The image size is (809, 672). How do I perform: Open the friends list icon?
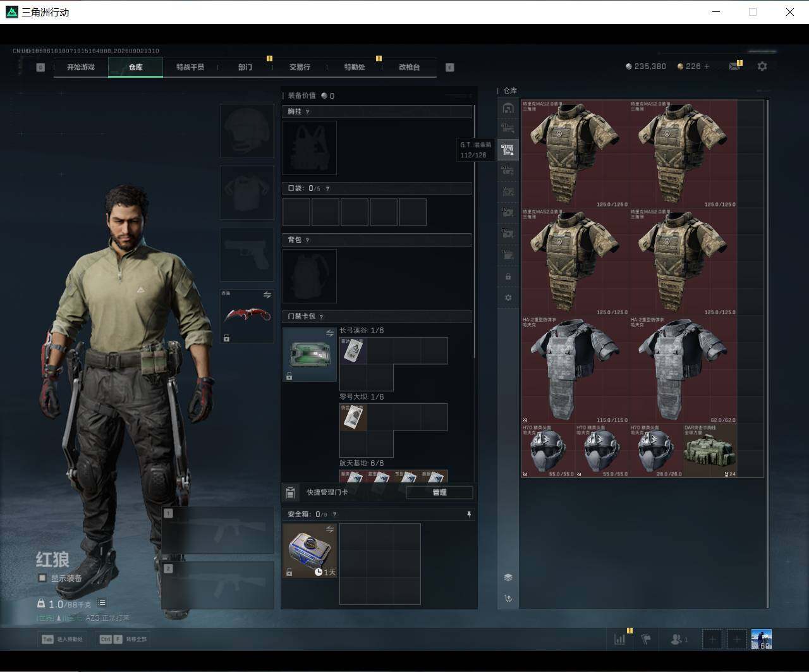click(x=679, y=639)
